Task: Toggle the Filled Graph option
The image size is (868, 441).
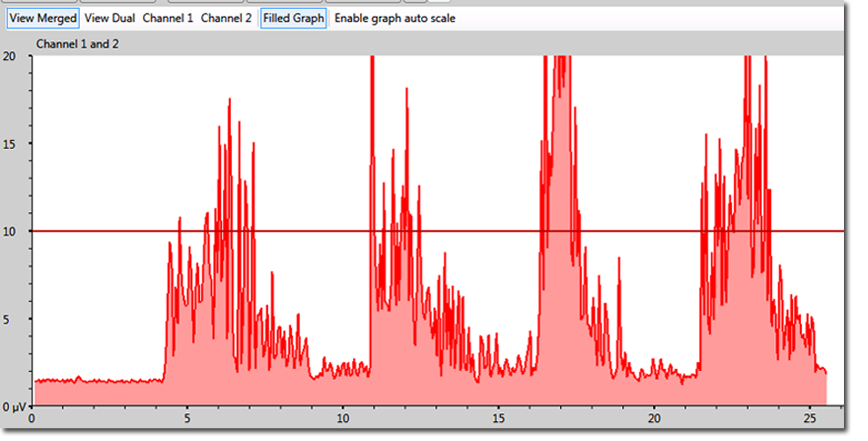Action: (293, 18)
